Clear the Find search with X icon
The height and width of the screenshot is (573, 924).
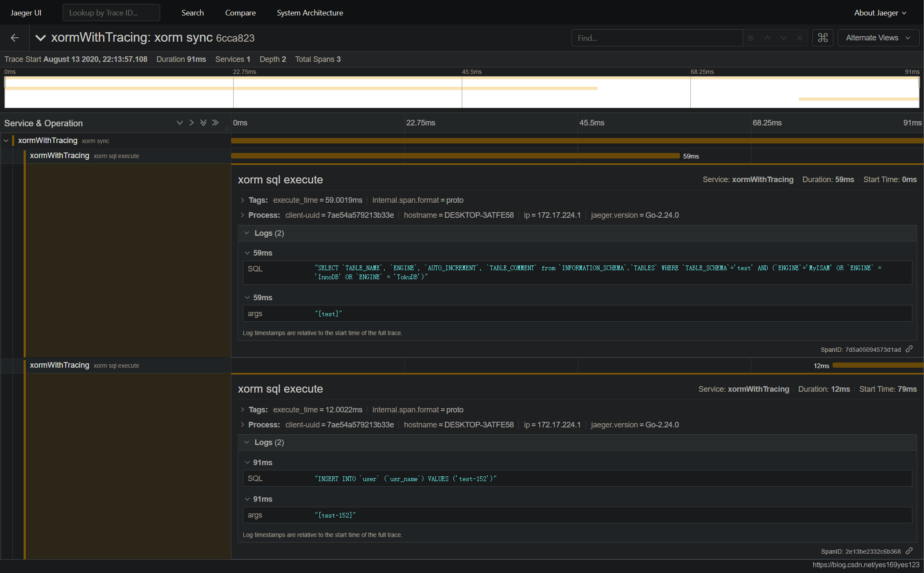(799, 38)
